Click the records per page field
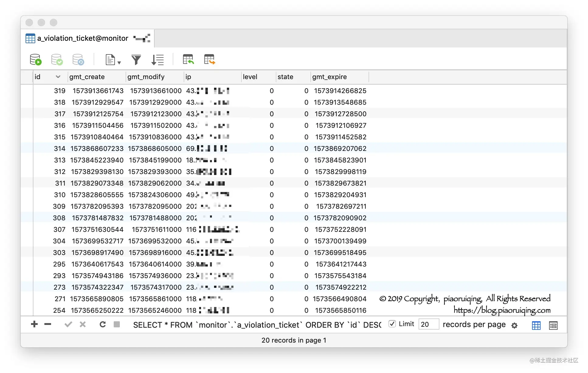Image resolution: width=588 pixels, height=373 pixels. (x=429, y=324)
